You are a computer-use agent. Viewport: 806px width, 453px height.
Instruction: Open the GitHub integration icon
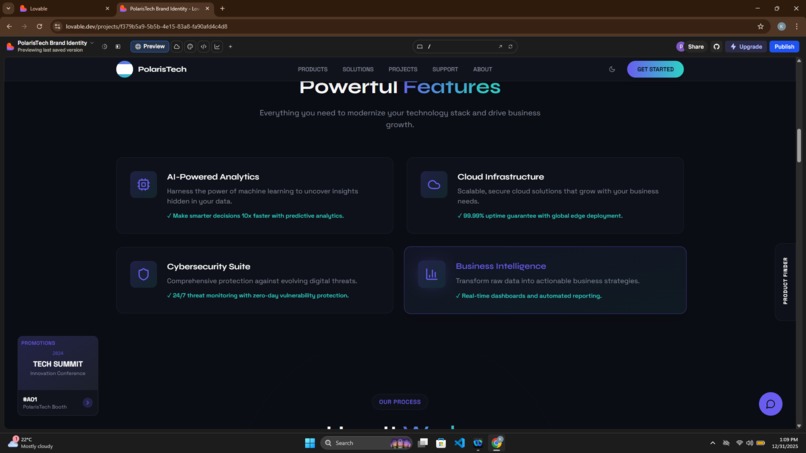[717, 46]
